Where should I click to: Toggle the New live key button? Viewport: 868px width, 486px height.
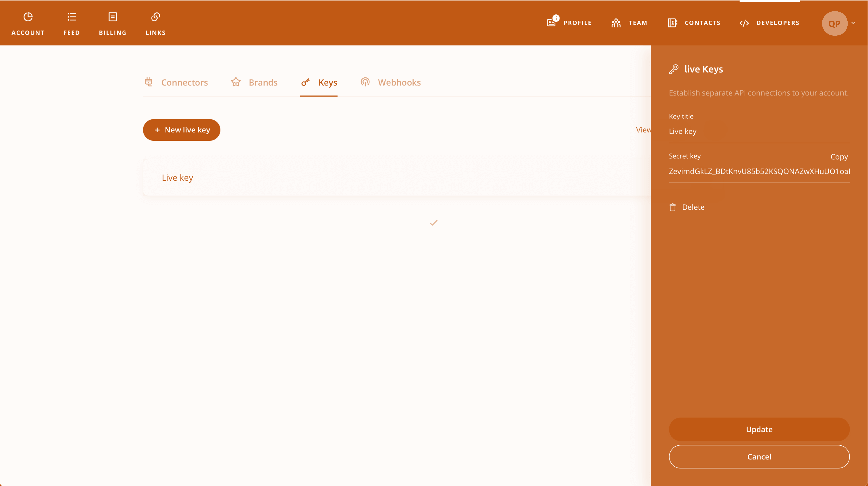point(181,129)
